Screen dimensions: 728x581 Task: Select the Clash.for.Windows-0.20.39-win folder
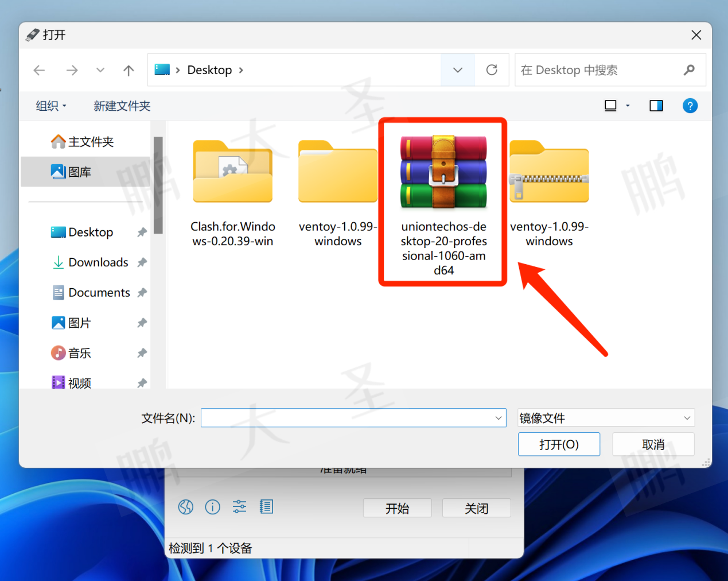tap(233, 192)
